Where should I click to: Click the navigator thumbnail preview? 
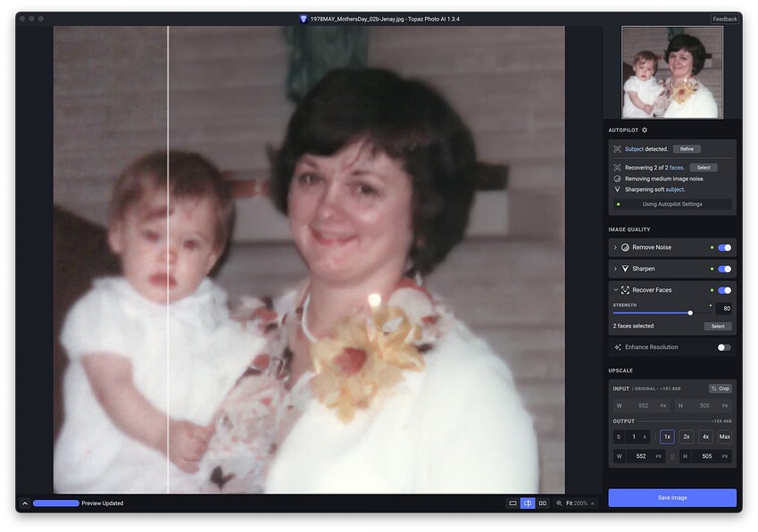[x=672, y=72]
